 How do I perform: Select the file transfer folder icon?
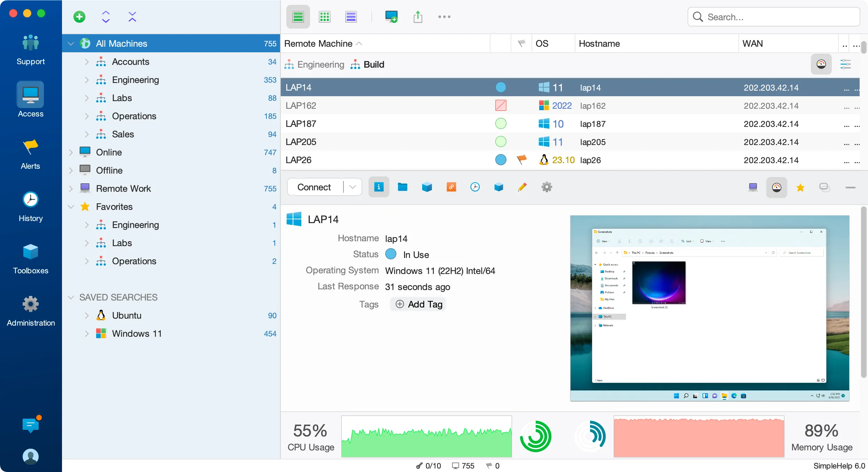(402, 187)
